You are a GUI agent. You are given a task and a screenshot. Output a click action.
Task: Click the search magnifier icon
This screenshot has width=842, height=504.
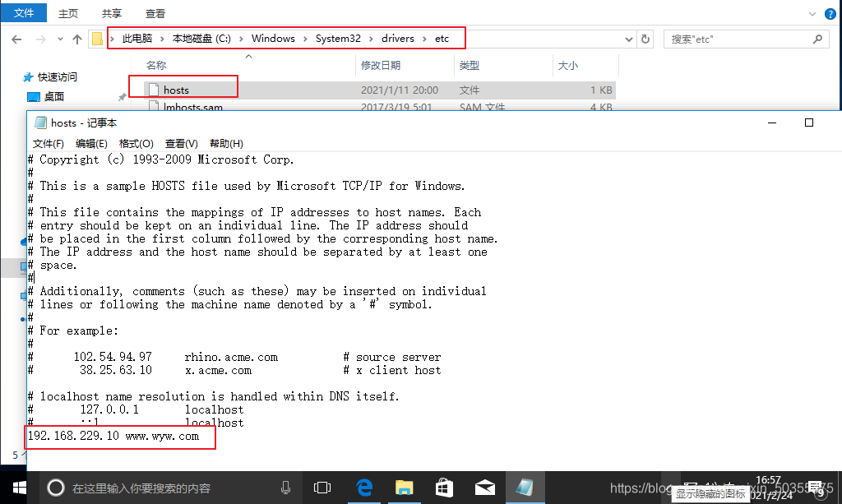tap(817, 39)
